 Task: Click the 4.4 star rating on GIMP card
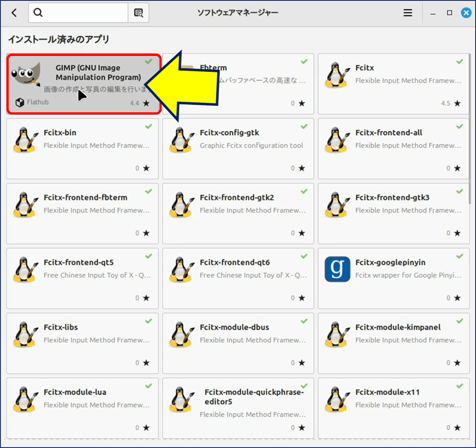click(140, 103)
